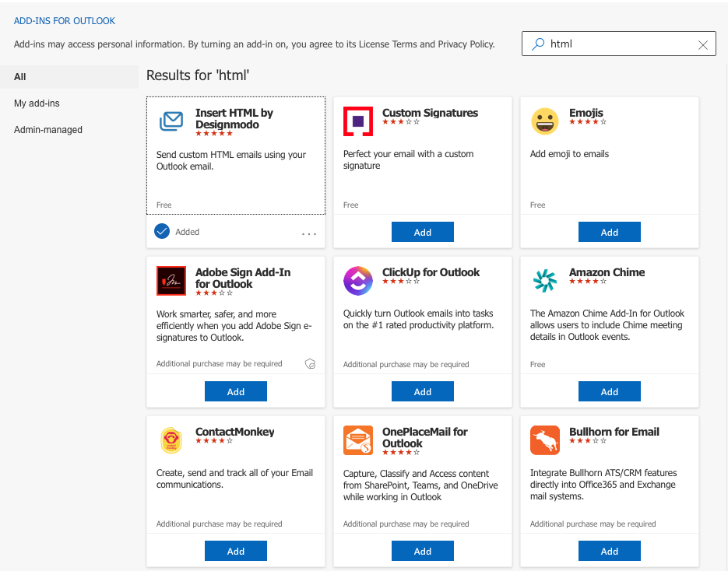Click the ContactMonkey monkey logo

pyautogui.click(x=171, y=440)
